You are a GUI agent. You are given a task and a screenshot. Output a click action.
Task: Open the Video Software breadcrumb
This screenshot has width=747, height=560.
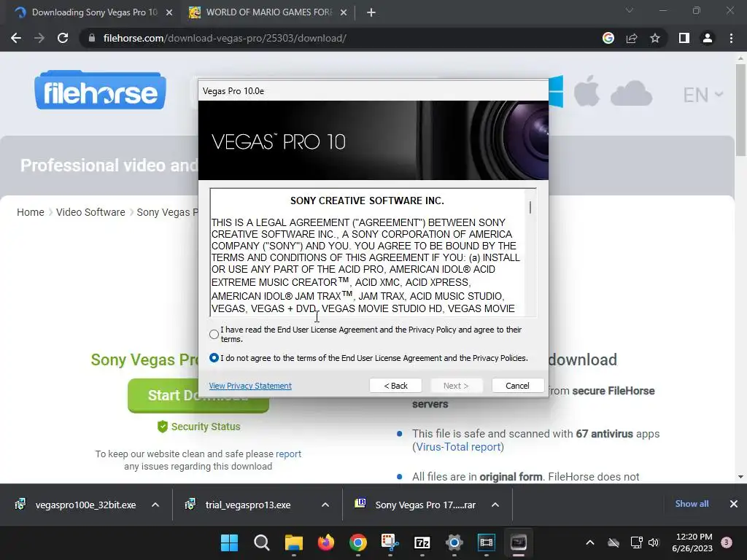point(90,212)
